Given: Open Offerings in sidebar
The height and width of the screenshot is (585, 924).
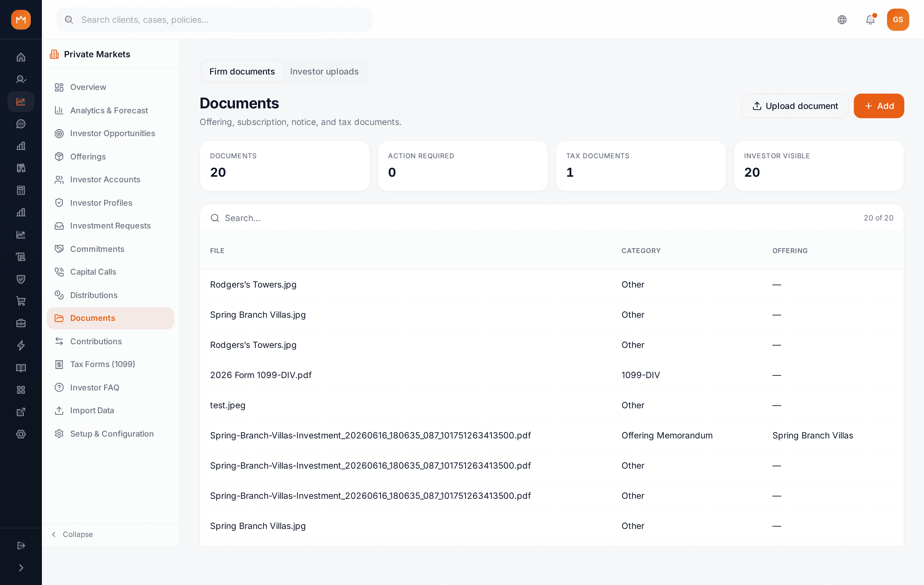Looking at the screenshot, I should 111,156.
